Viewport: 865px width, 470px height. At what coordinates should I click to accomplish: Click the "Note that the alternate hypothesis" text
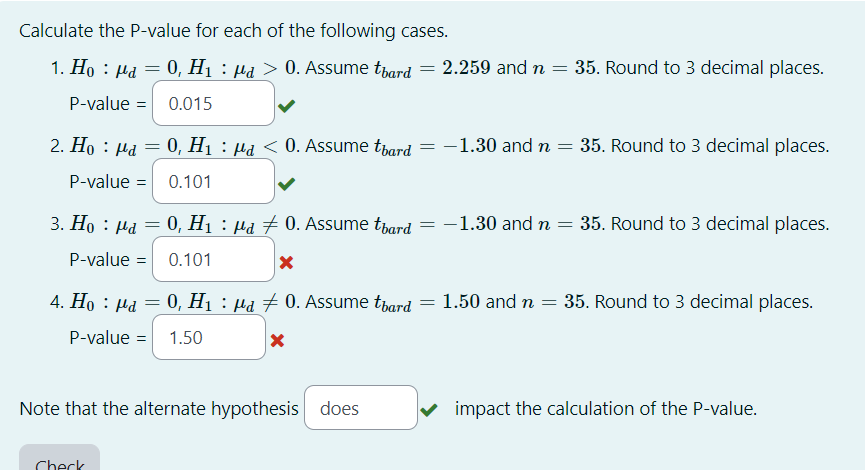click(159, 409)
